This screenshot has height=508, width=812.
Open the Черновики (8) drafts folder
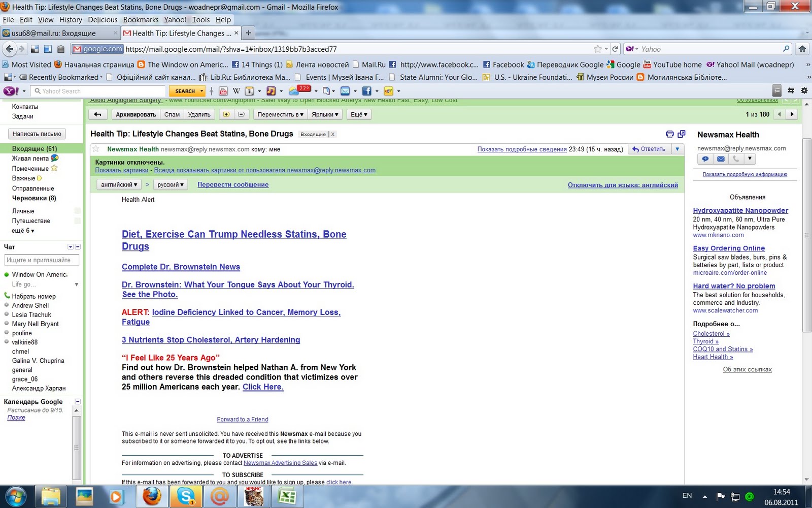click(34, 198)
